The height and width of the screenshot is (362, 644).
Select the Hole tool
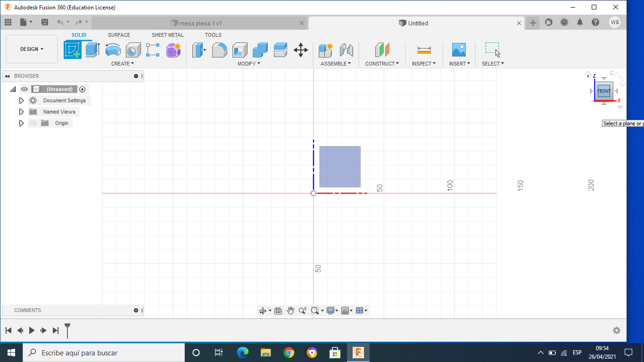(x=133, y=49)
